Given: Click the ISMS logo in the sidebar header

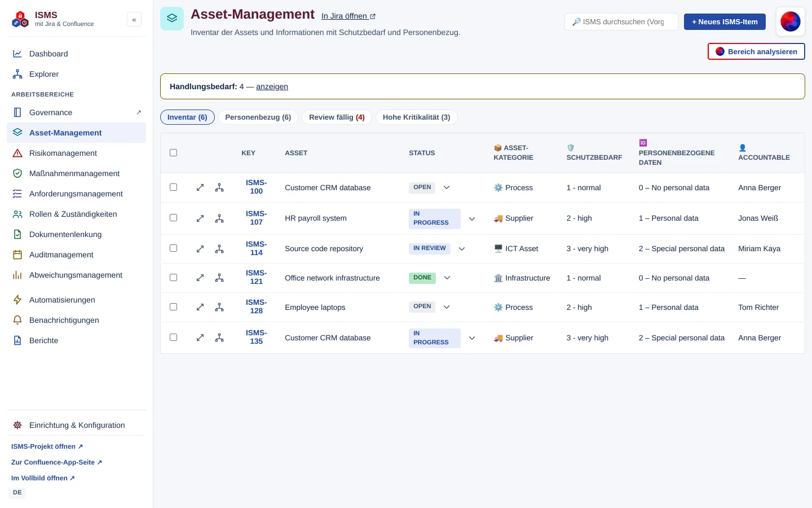Looking at the screenshot, I should point(20,19).
